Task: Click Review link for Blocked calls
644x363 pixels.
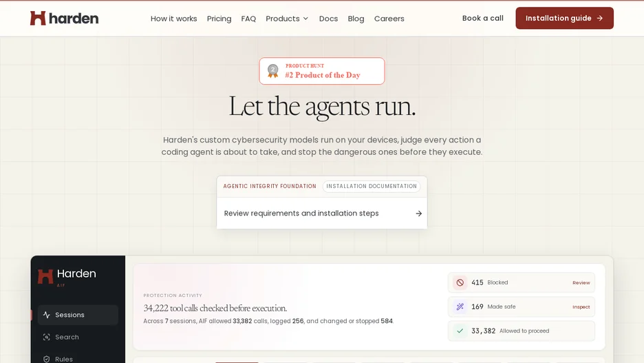Action: click(581, 283)
